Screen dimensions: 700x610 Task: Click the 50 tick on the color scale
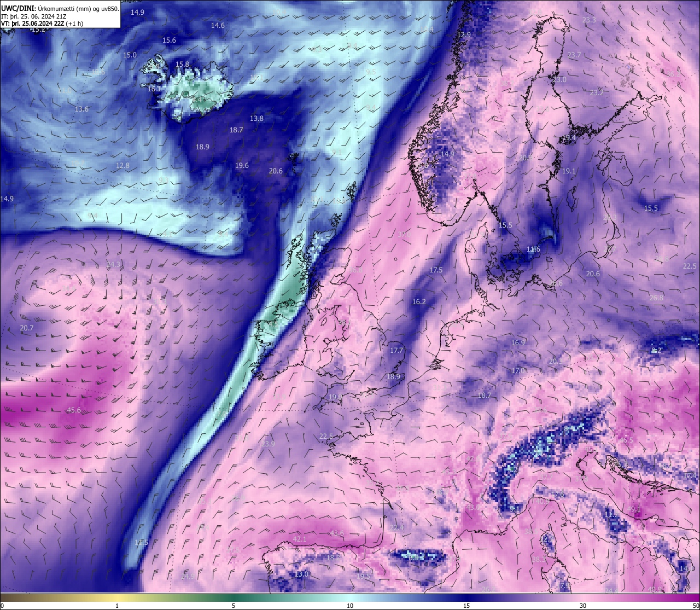[x=695, y=606]
